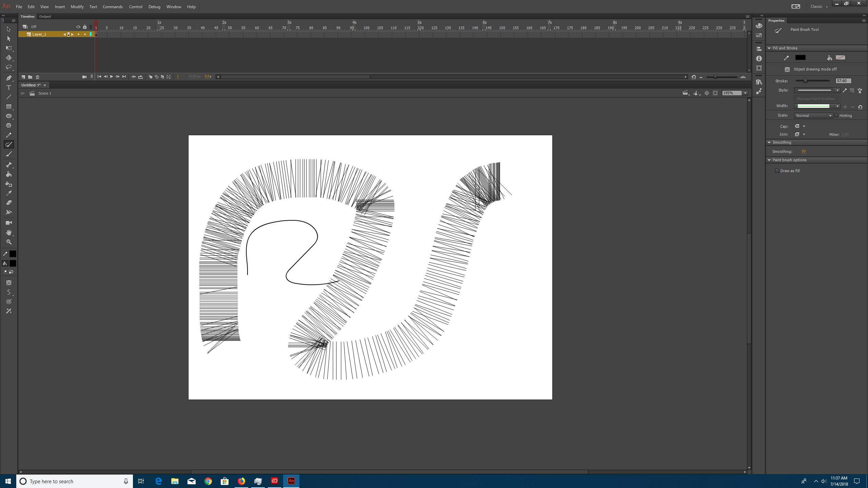The width and height of the screenshot is (868, 488).
Task: Click Scene 1 breadcrumb
Action: point(45,93)
